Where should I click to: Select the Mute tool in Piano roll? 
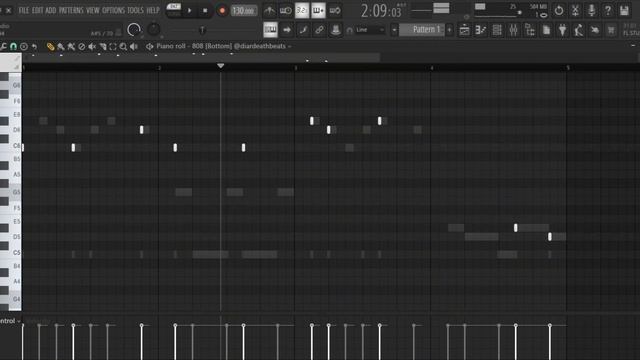[x=92, y=47]
